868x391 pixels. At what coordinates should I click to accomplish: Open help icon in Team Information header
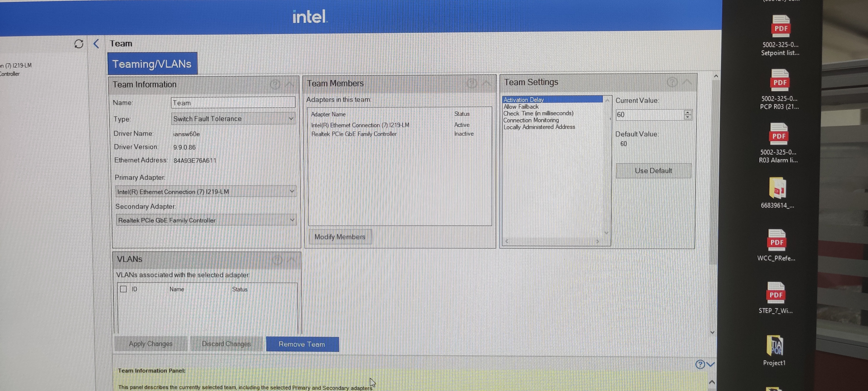[275, 84]
